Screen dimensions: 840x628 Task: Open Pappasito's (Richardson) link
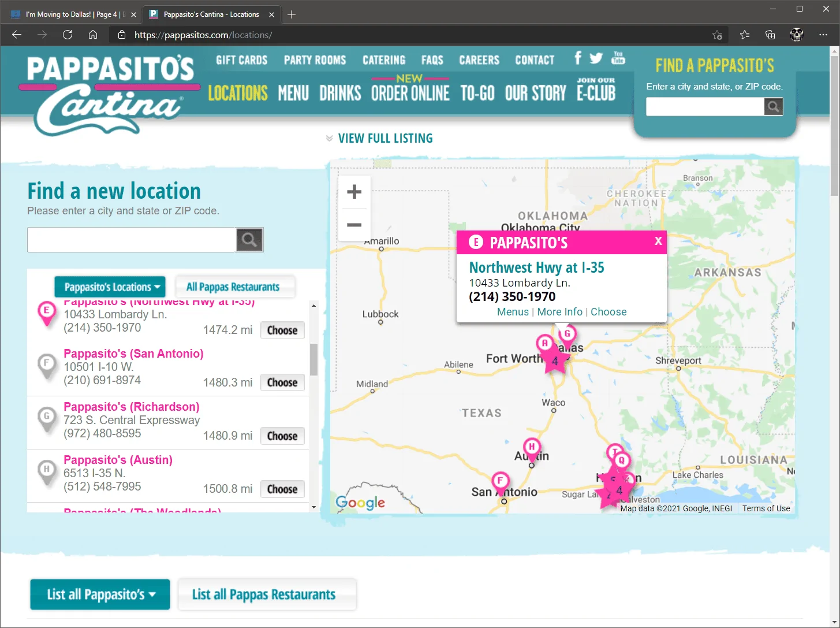132,407
